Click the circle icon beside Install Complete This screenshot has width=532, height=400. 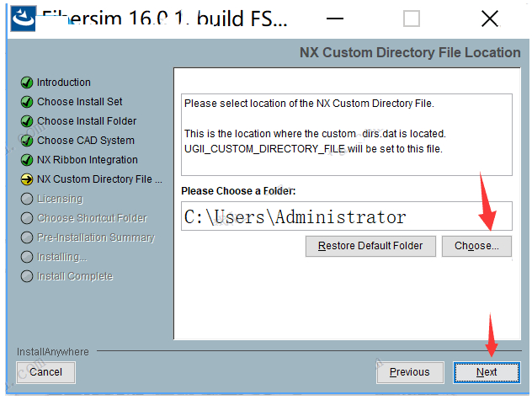tap(27, 276)
